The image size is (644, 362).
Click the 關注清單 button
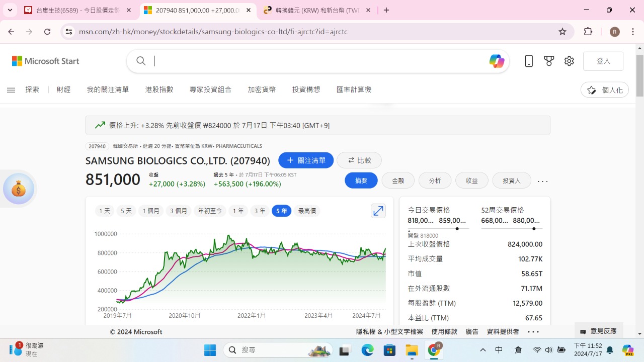306,160
